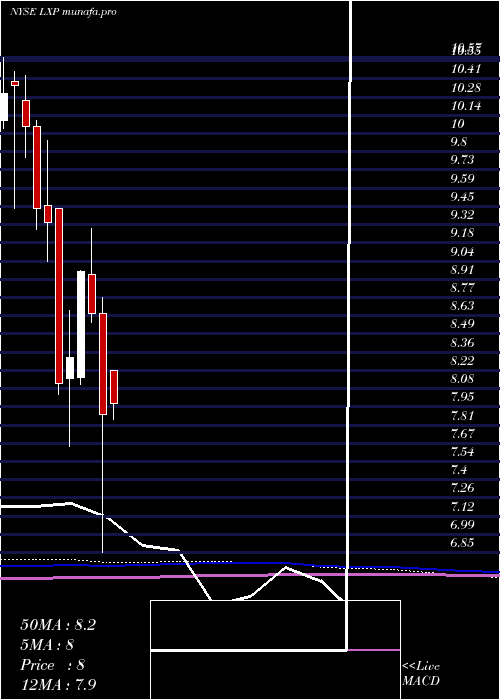Viewport: 500px width, 700px height.
Task: Click the 7.67 price axis label
Action: point(462,433)
